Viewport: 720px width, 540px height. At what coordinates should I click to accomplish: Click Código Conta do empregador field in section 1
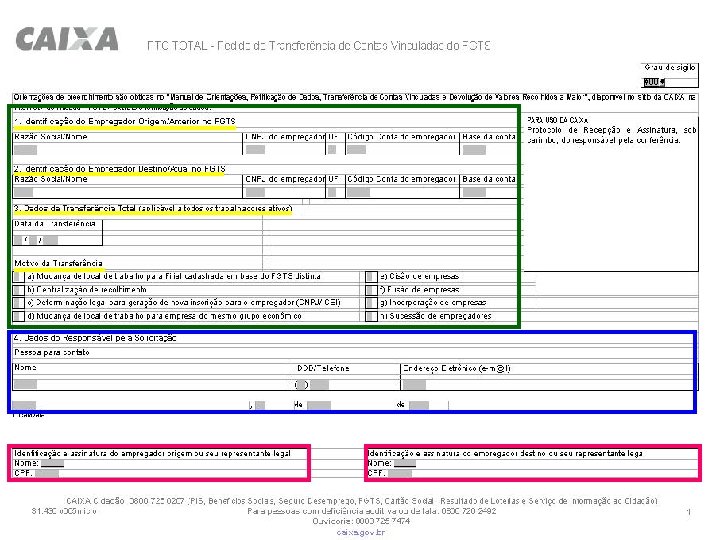356,150
